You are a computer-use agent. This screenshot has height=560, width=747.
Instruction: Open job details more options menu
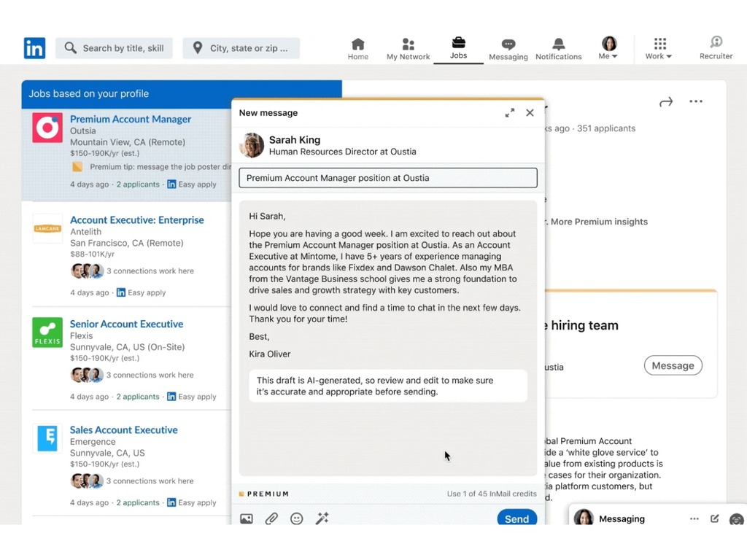[695, 101]
